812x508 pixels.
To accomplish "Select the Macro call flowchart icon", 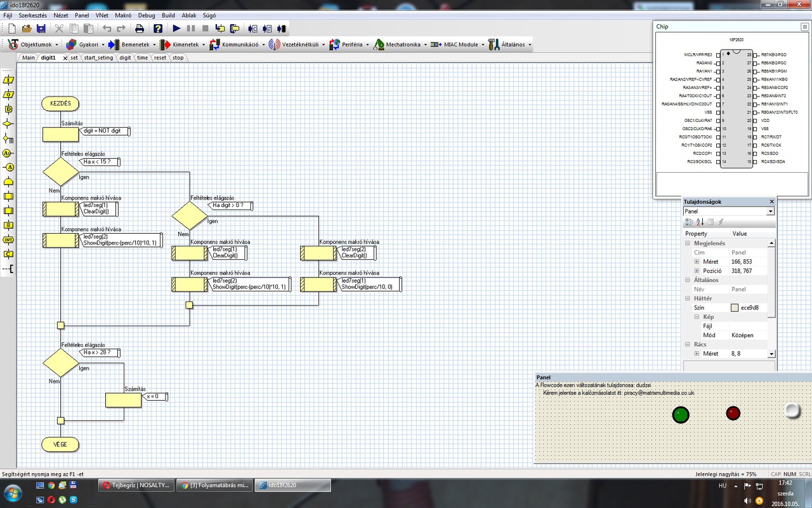I will [x=8, y=196].
